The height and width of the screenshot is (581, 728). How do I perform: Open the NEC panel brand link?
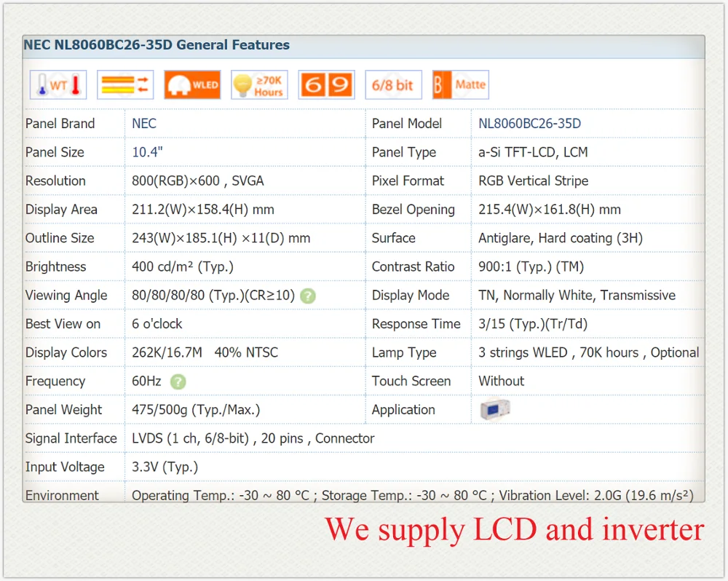pyautogui.click(x=144, y=124)
